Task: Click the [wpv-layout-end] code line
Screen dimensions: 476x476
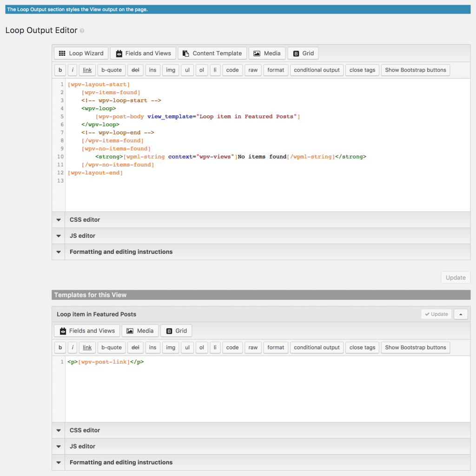Action: tap(95, 173)
